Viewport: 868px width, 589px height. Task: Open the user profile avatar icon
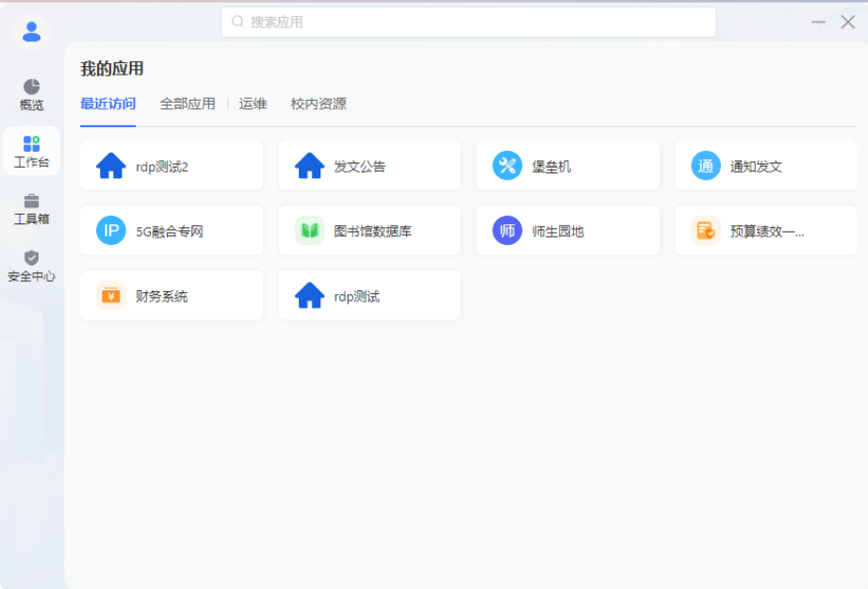pyautogui.click(x=31, y=31)
